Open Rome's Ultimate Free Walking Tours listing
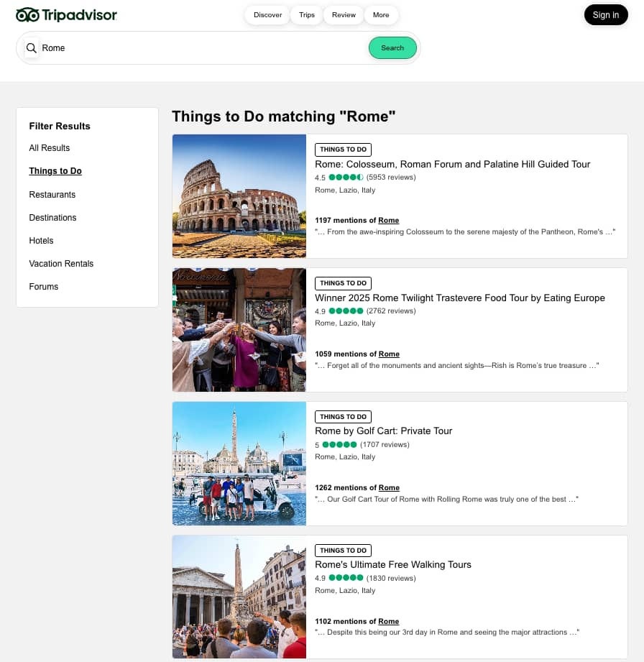Viewport: 644px width, 662px height. [x=393, y=565]
